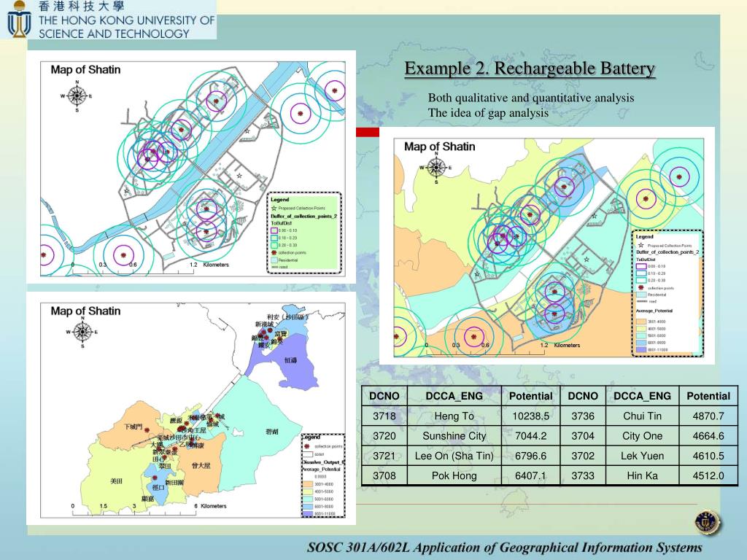
Task: Click the compass rose on the buffer-only map
Action: tap(77, 96)
